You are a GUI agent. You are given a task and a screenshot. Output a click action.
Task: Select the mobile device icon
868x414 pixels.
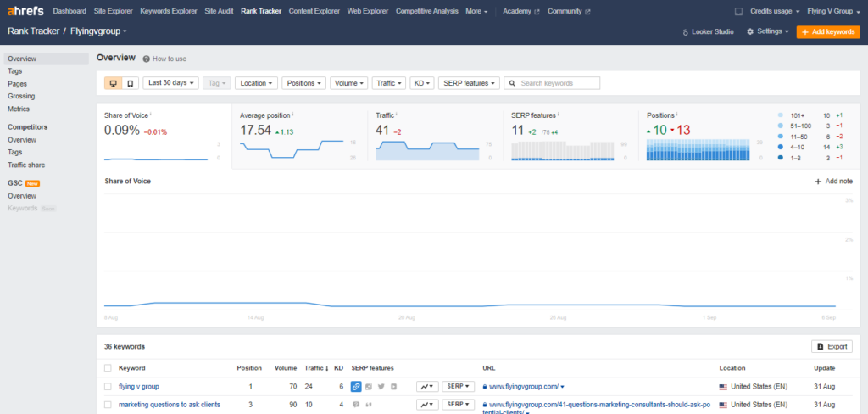130,83
